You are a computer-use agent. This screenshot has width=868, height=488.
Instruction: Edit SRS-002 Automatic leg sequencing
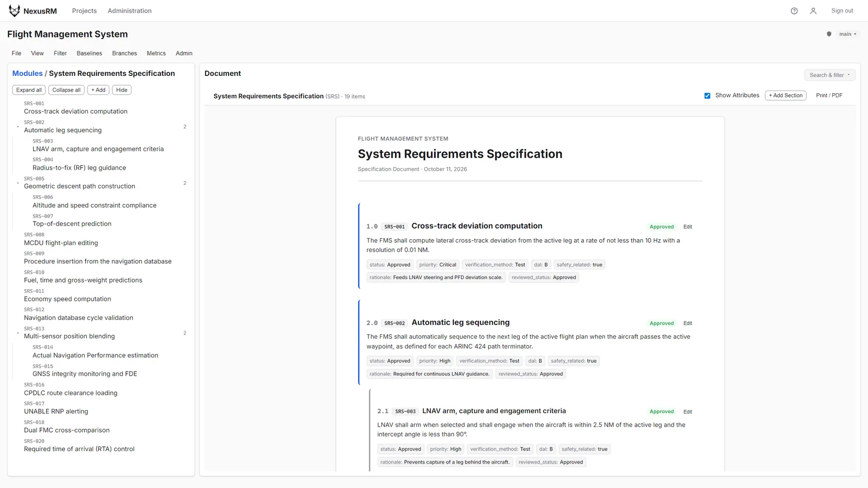click(x=687, y=324)
